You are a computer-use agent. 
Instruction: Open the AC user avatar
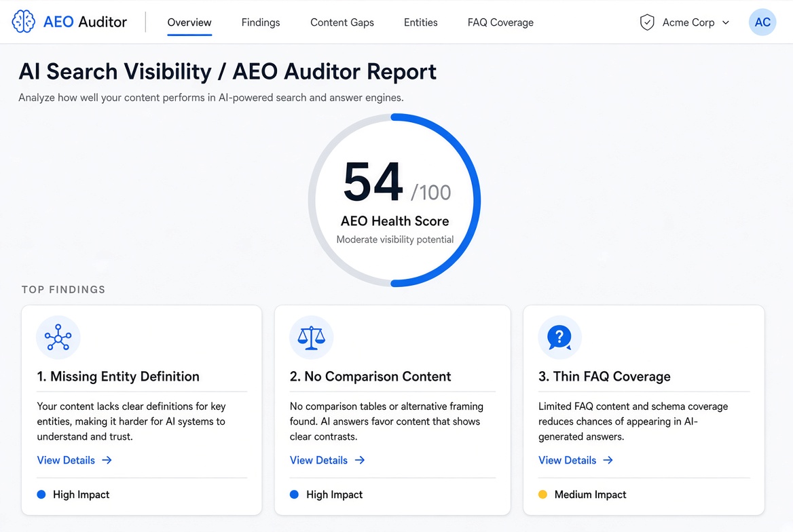click(762, 22)
